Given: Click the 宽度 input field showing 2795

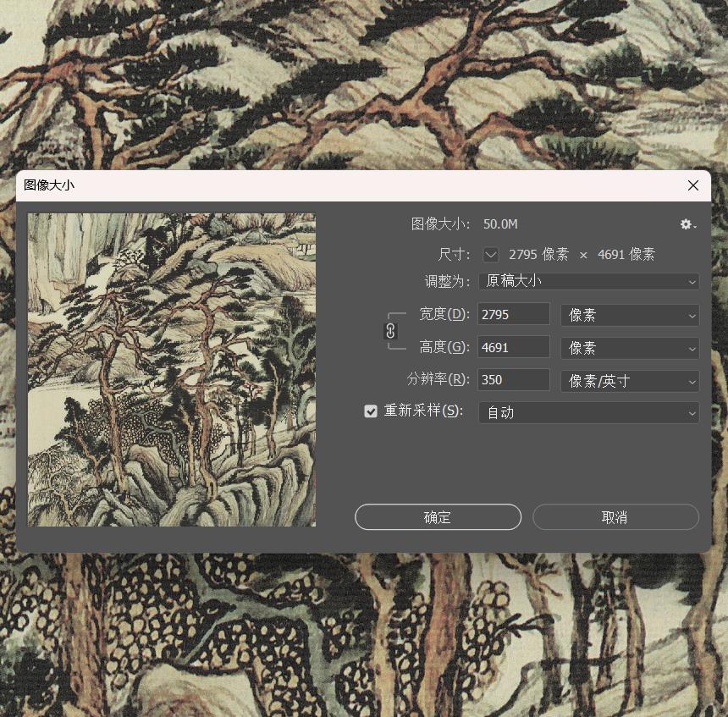Looking at the screenshot, I should tap(514, 314).
